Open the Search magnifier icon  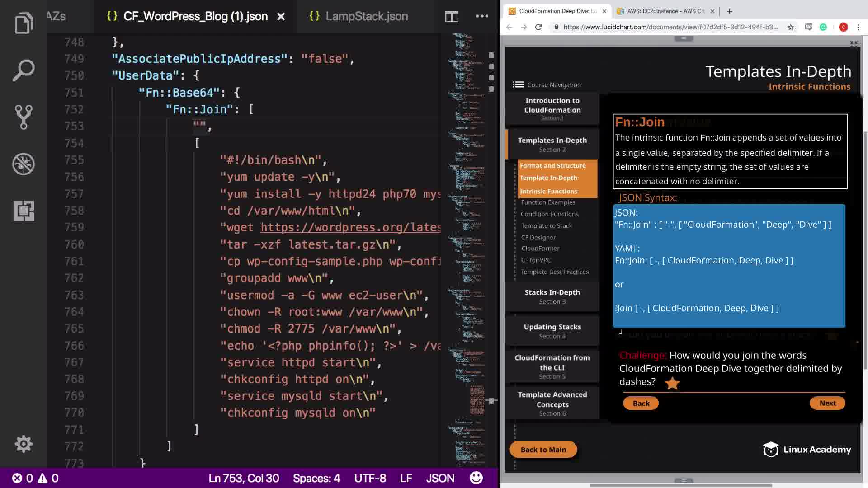24,70
